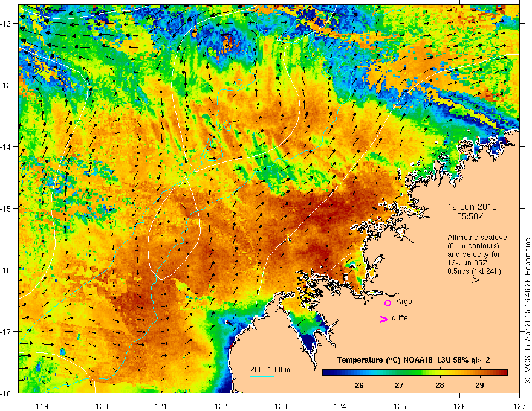Click latitude axis label -17
Screen dimensions: 532x411
(x=7, y=331)
